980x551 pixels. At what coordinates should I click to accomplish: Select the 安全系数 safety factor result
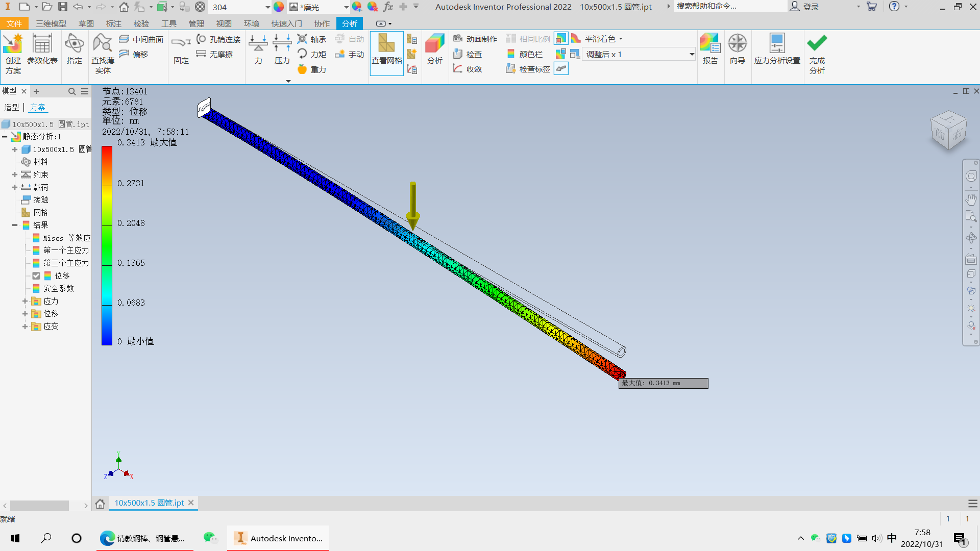[54, 288]
